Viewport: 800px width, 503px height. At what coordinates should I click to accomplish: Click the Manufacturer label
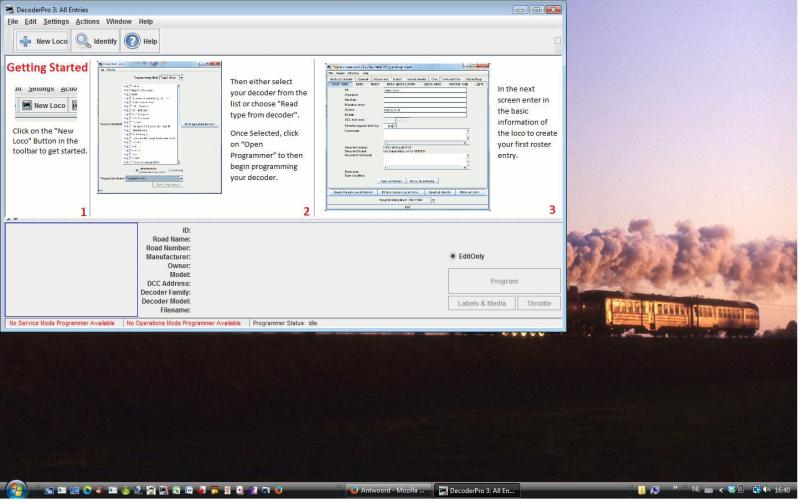(168, 257)
